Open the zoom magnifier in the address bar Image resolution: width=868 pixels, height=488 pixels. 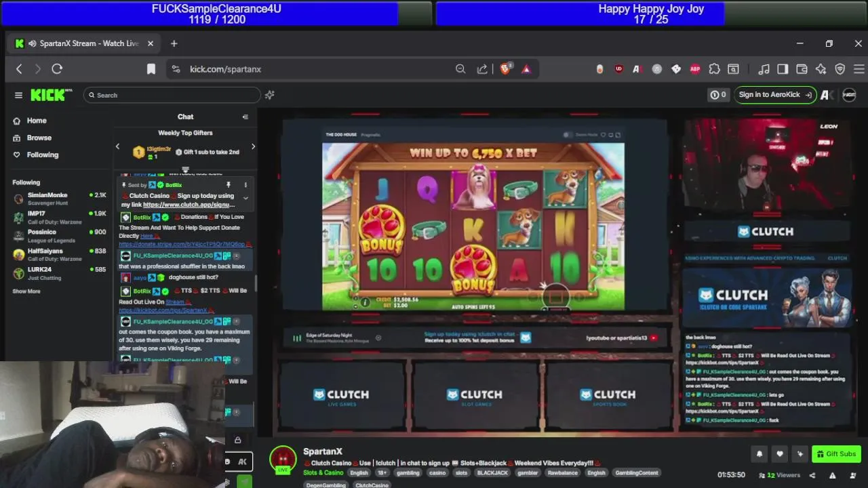pos(460,68)
